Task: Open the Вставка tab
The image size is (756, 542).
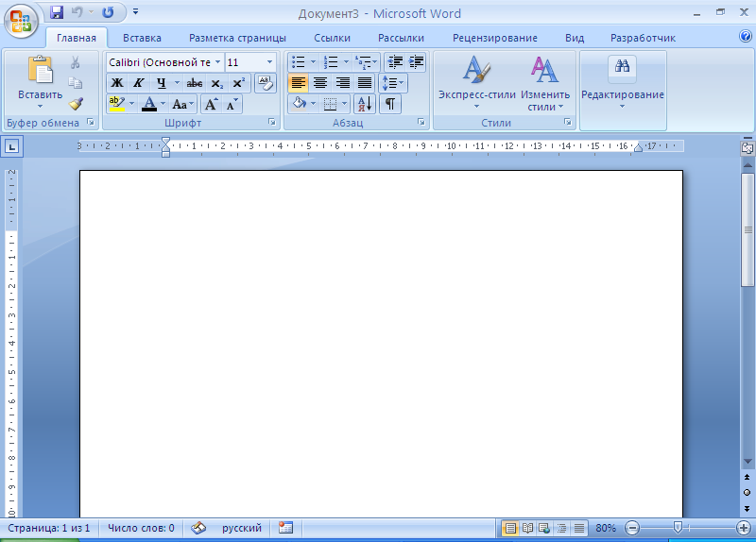Action: 142,38
